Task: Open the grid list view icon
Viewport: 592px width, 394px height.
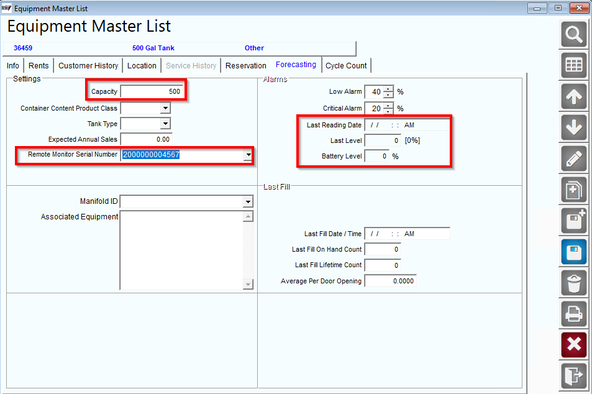Action: (x=574, y=65)
